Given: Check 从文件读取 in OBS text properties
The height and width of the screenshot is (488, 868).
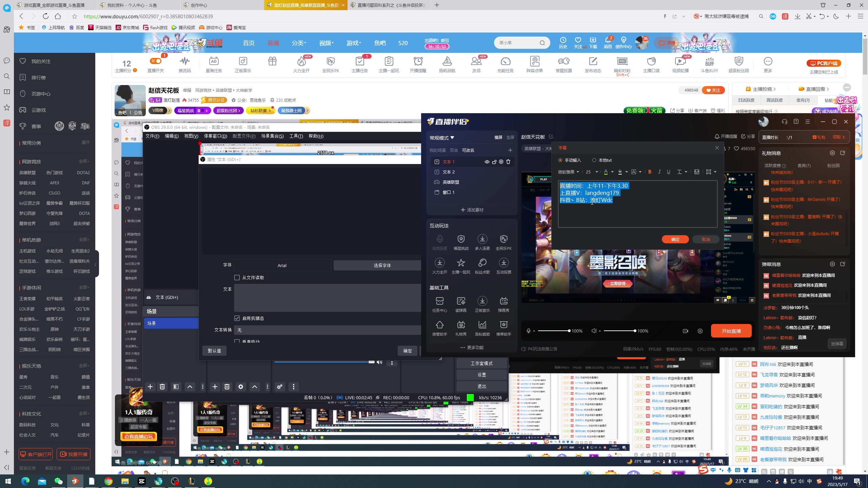Looking at the screenshot, I should (237, 277).
